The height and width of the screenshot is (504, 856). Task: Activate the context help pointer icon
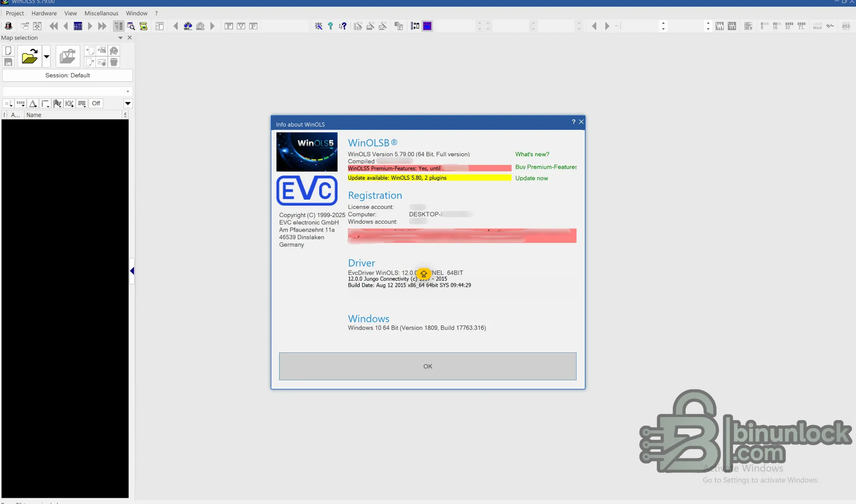343,26
